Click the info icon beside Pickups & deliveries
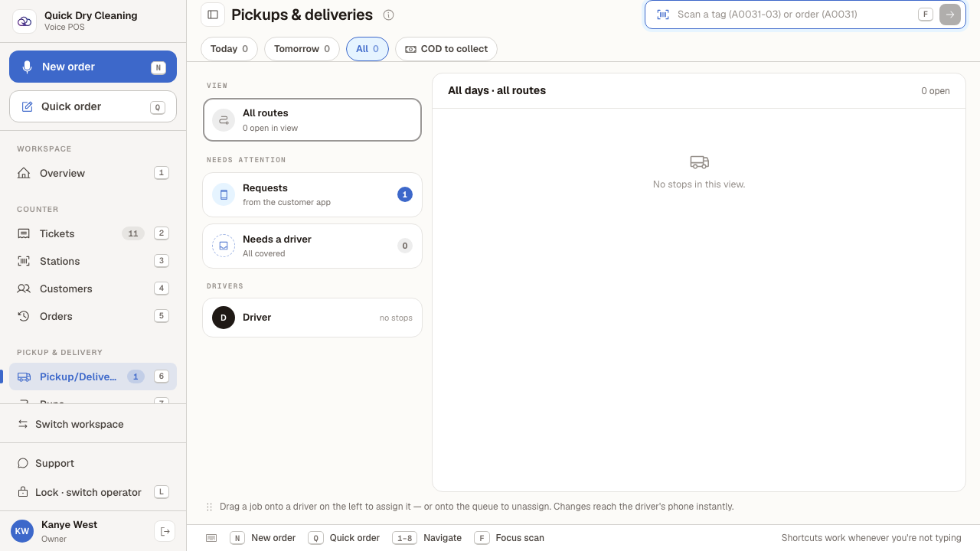The height and width of the screenshot is (551, 980). click(x=388, y=15)
